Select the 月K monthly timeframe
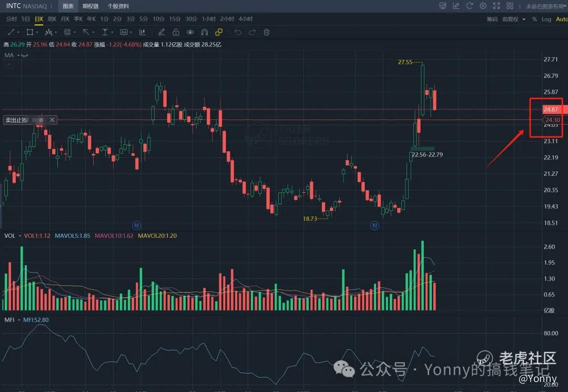 (65, 19)
